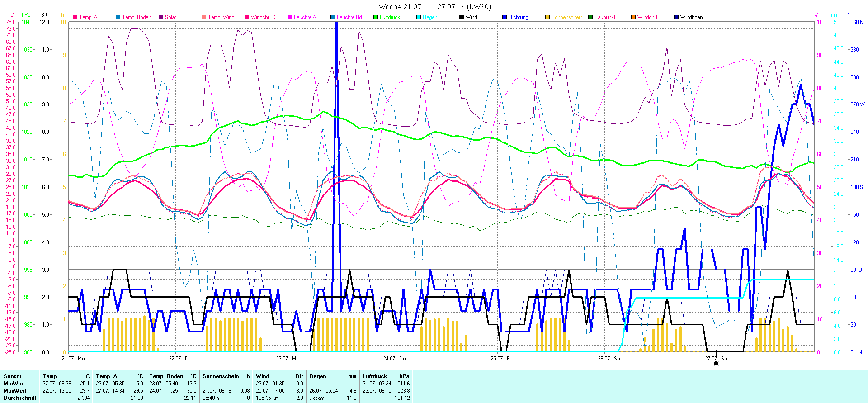Click the blue Richtung legend swatch

(x=505, y=17)
